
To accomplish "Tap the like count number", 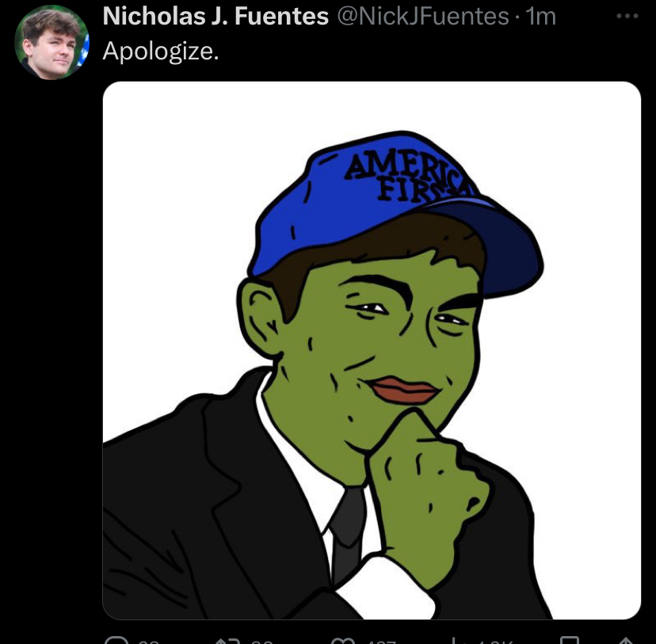I will (x=379, y=642).
